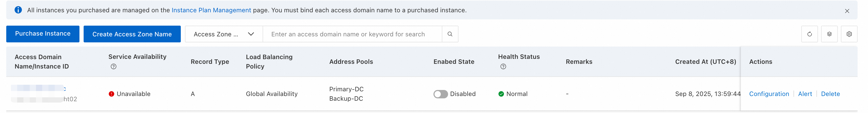The image size is (868, 113).
Task: Open the Instance Plan Management link
Action: pyautogui.click(x=211, y=10)
